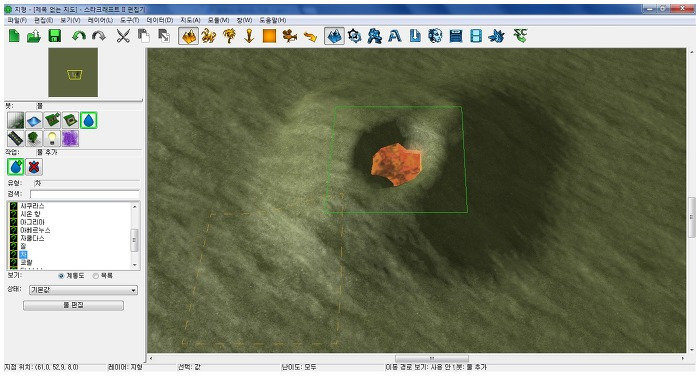
Task: Select the road brush tool
Action: coord(16,139)
